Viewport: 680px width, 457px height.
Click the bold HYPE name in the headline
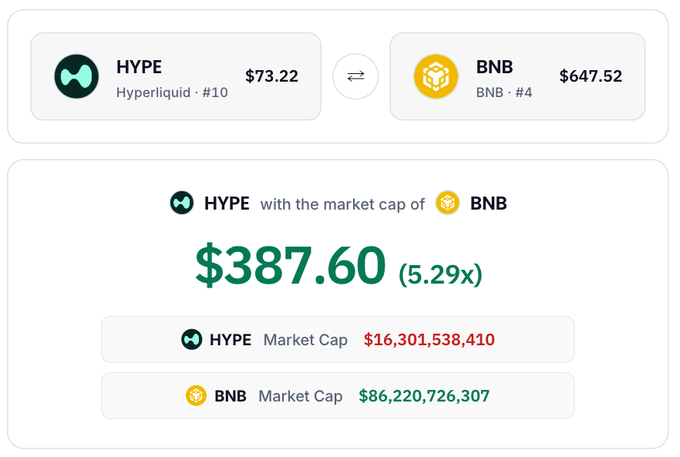227,203
